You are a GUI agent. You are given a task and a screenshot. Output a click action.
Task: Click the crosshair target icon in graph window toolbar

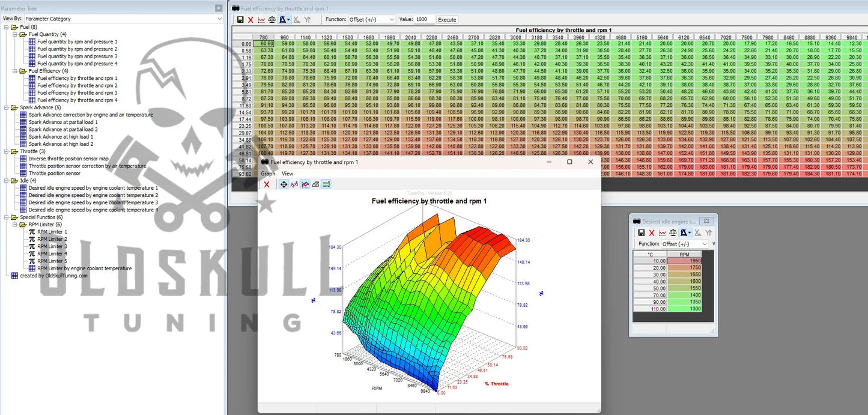tap(284, 184)
